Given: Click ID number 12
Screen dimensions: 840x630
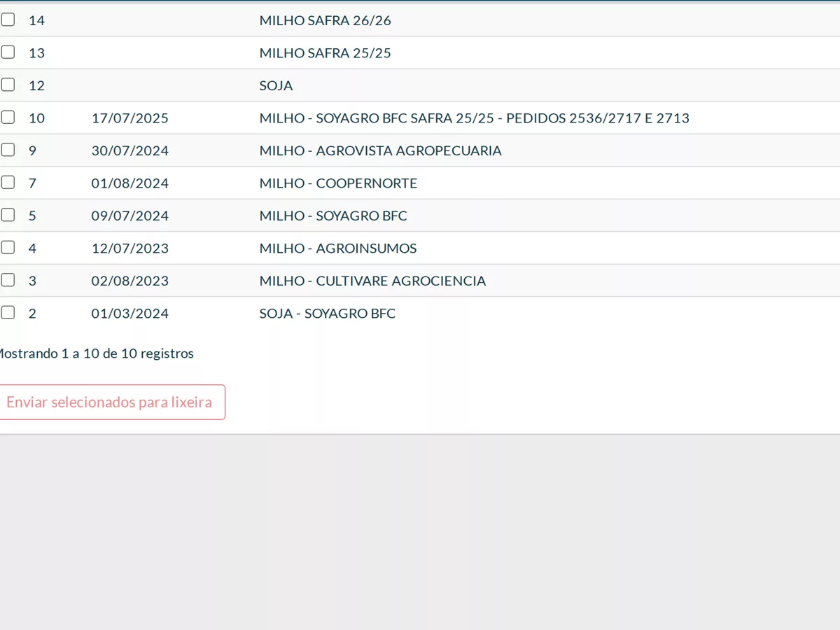Looking at the screenshot, I should point(36,85).
